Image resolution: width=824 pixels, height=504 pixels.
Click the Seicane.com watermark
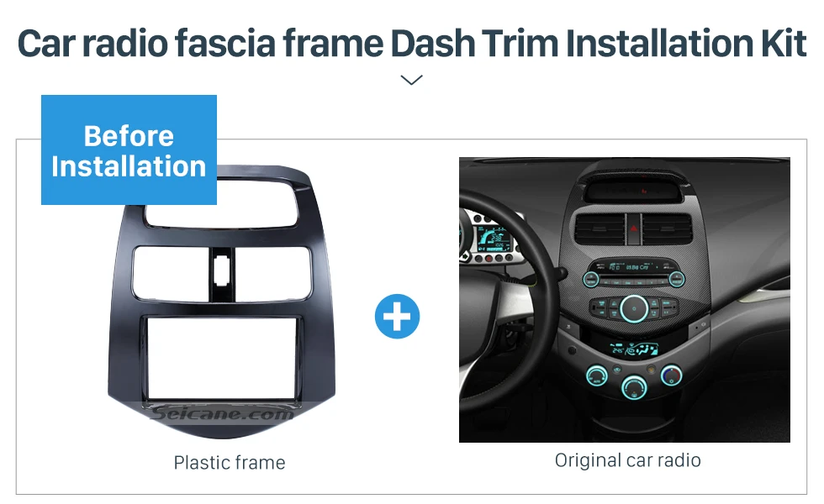click(x=222, y=413)
